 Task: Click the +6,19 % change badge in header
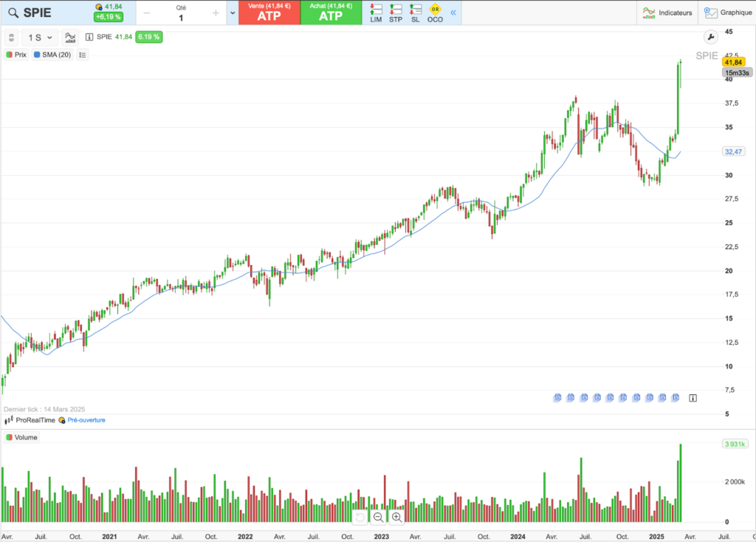click(109, 17)
